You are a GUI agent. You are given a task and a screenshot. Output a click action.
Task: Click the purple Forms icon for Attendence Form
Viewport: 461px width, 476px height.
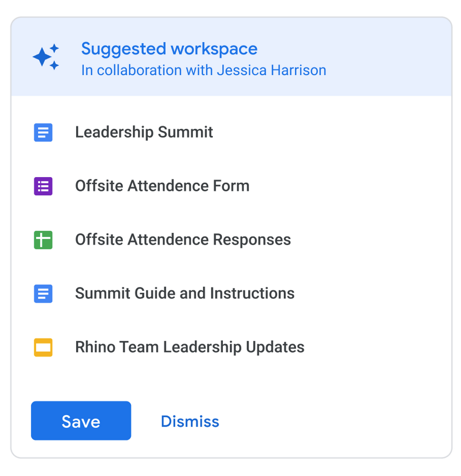coord(43,186)
